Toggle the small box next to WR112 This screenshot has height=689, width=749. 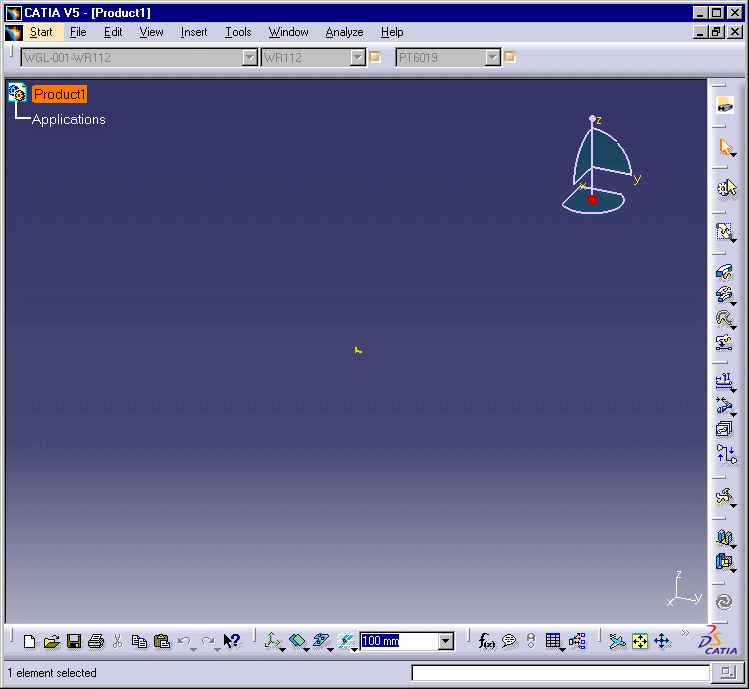(x=376, y=57)
